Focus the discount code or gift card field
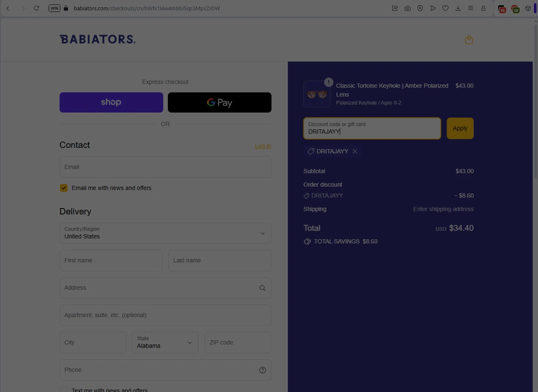 [372, 128]
